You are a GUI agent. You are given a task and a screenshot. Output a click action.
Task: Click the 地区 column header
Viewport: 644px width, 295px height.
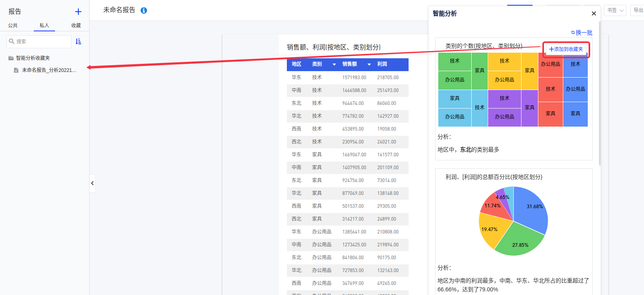point(296,64)
